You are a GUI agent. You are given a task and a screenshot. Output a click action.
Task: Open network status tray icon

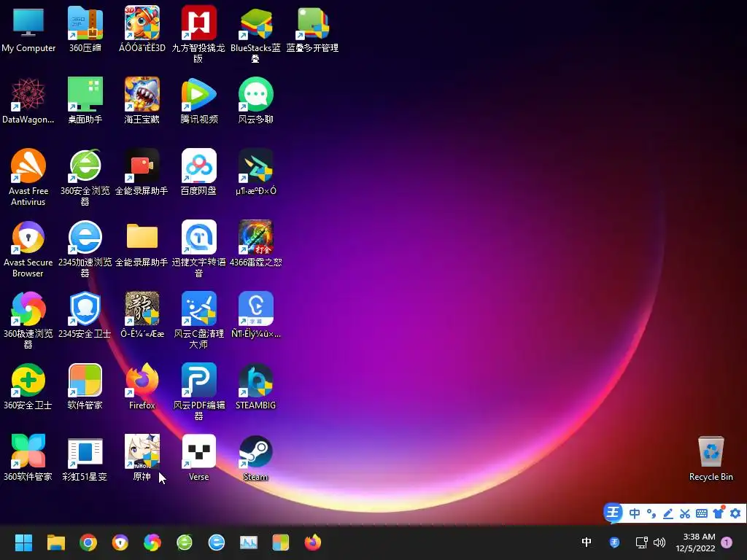click(x=641, y=542)
